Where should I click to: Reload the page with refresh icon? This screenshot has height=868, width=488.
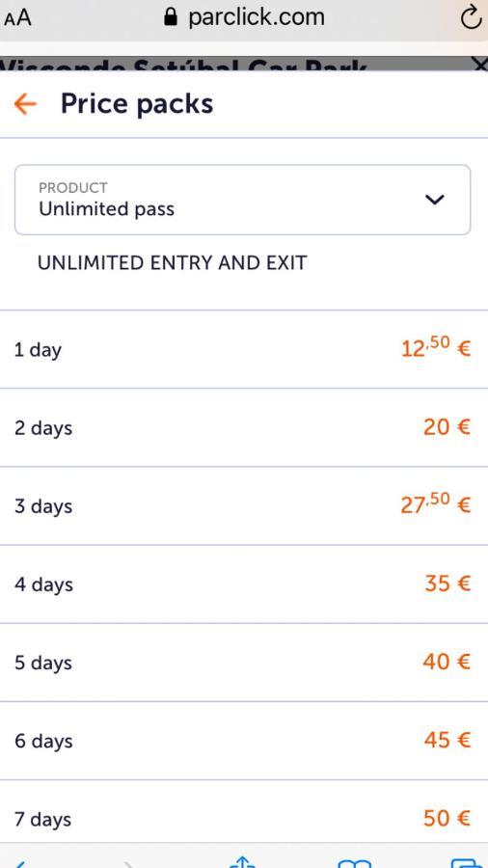tap(471, 17)
